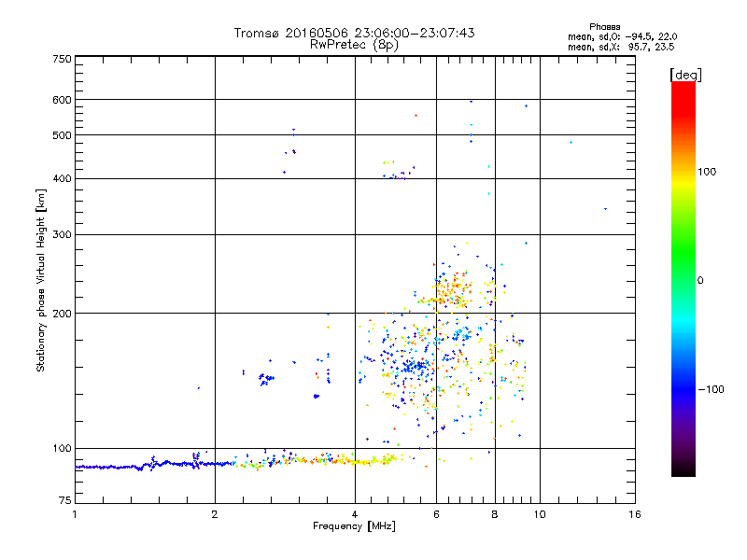Image resolution: width=747 pixels, height=560 pixels.
Task: Click the orange data point near 550 km
Action: (416, 115)
